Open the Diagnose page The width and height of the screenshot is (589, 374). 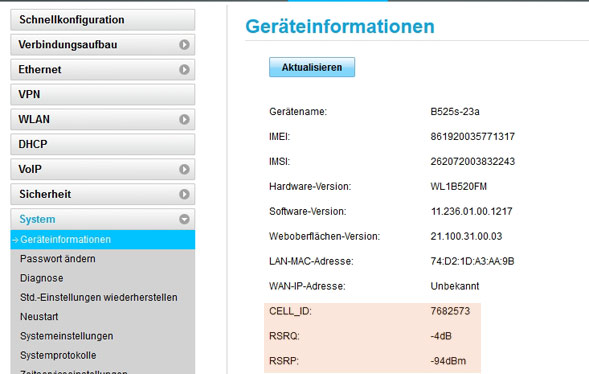42,278
